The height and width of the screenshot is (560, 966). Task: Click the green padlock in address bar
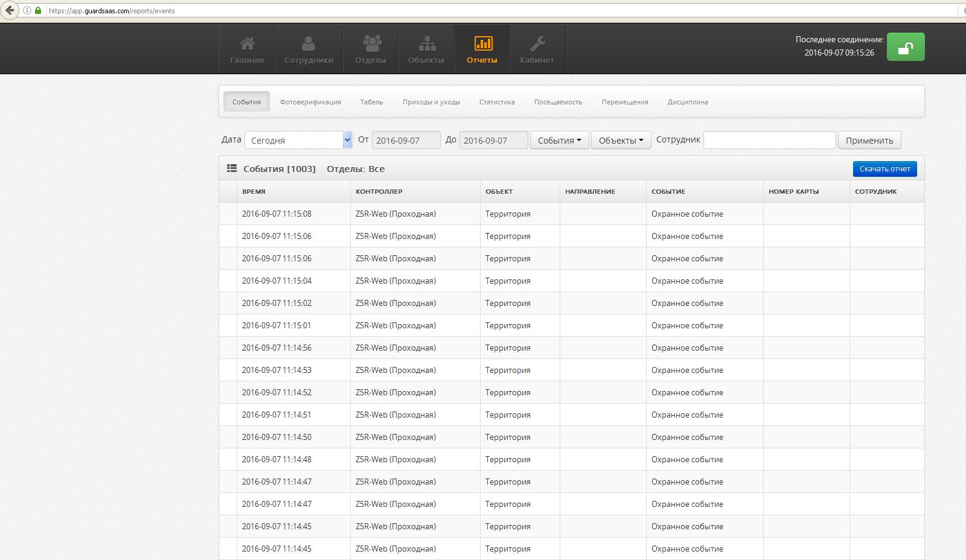click(38, 11)
